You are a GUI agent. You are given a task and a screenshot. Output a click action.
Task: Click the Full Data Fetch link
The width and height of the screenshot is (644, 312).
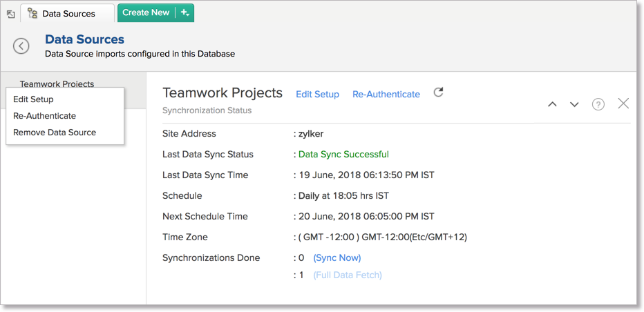coord(348,275)
